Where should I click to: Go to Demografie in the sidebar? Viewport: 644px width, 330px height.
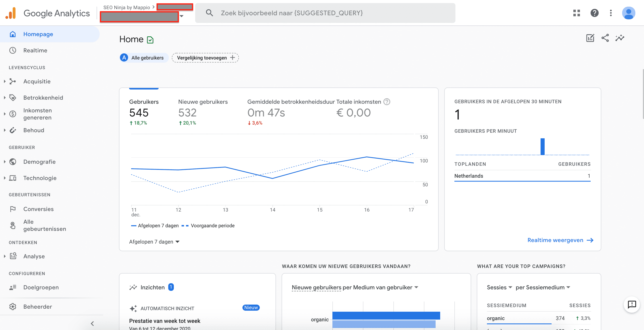tap(39, 162)
